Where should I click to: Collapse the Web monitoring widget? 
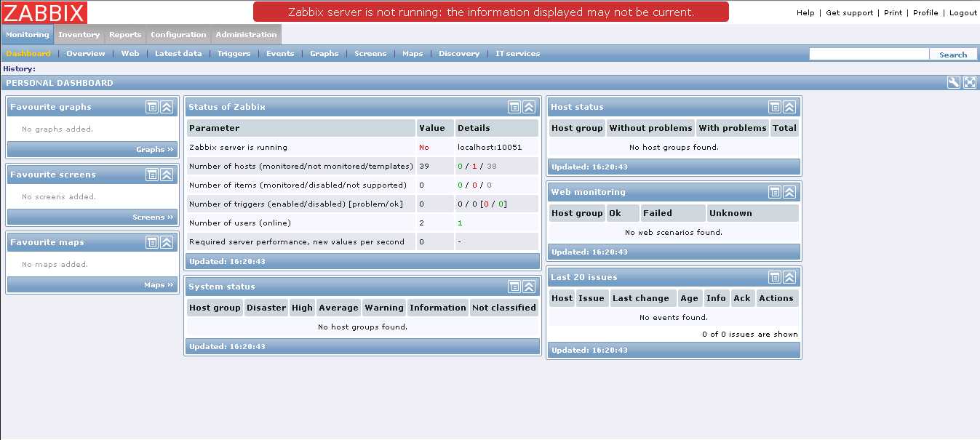(x=789, y=192)
